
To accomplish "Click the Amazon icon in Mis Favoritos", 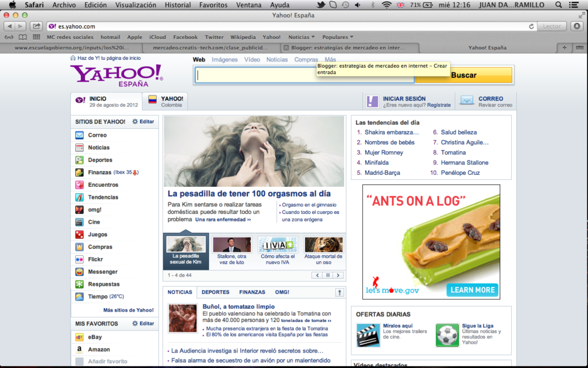I will pos(79,349).
